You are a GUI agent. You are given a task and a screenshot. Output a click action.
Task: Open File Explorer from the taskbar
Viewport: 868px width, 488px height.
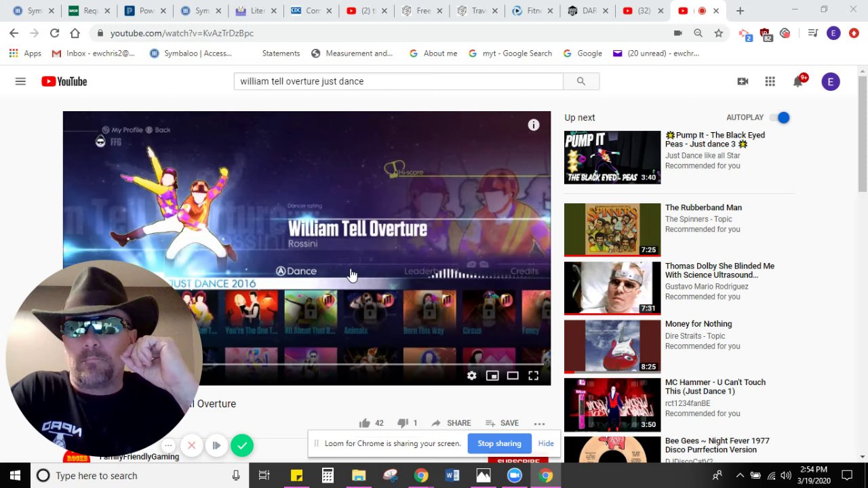pyautogui.click(x=359, y=476)
